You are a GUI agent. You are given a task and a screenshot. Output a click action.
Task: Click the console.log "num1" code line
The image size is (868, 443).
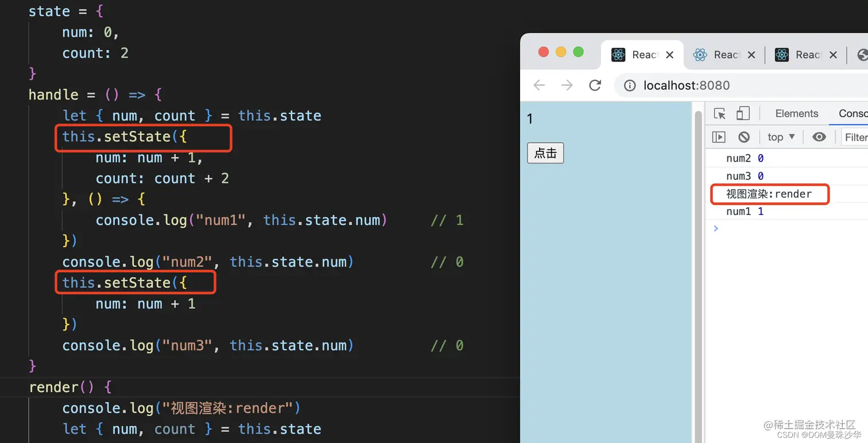(242, 220)
